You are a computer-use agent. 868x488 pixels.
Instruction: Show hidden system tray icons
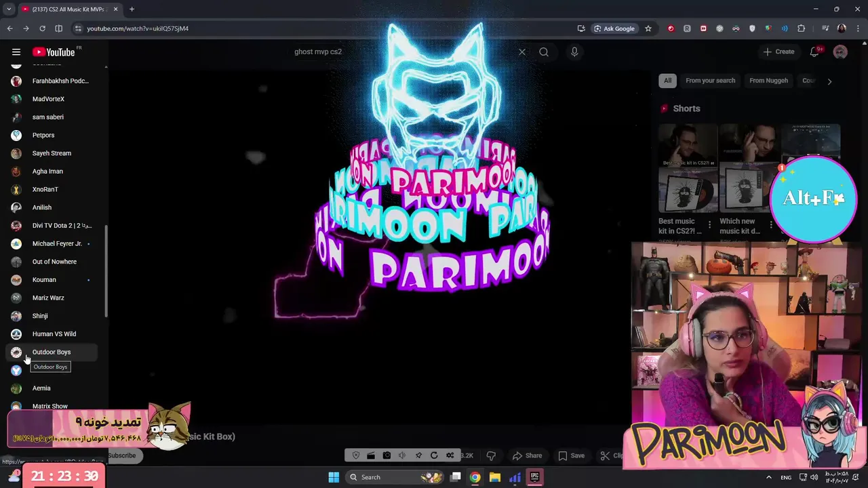(x=768, y=477)
